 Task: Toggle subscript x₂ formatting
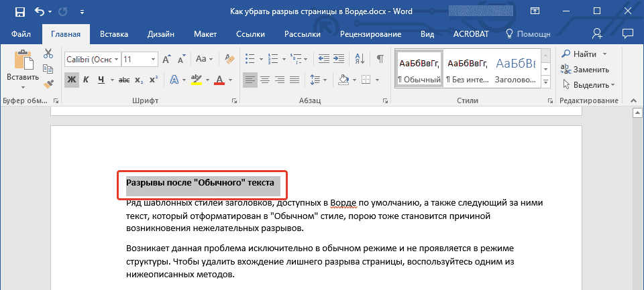(x=139, y=80)
